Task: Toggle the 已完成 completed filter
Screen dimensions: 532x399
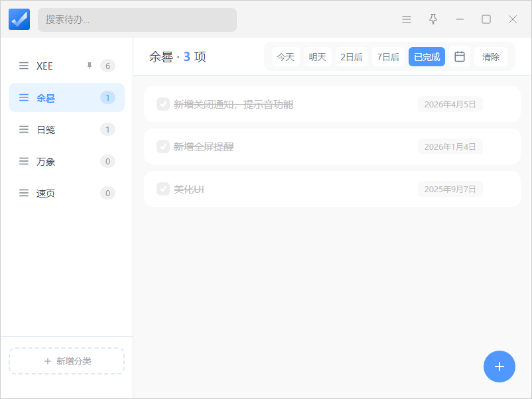Action: click(427, 57)
